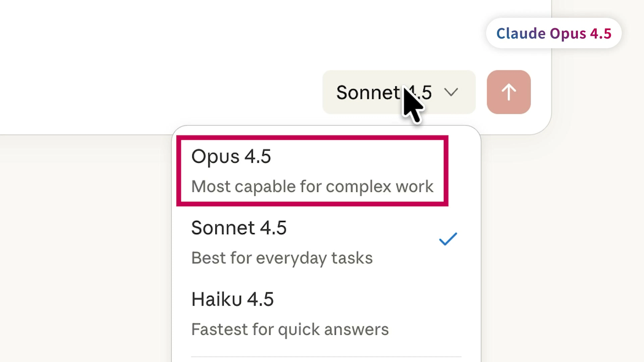Click the divider line below Haiku 4.5
Screen dimensions: 644x362
326,357
